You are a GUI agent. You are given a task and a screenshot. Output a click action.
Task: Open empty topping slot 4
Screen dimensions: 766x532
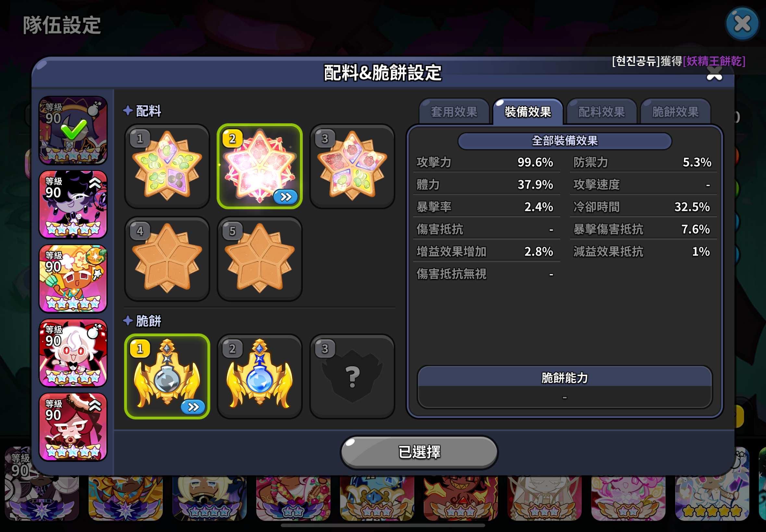[x=167, y=259]
